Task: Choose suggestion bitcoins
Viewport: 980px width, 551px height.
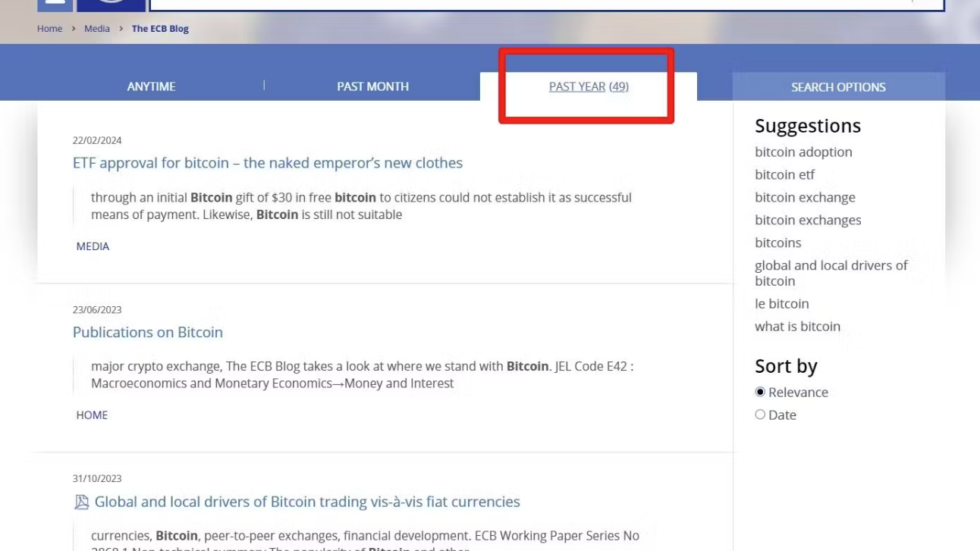Action: click(777, 243)
